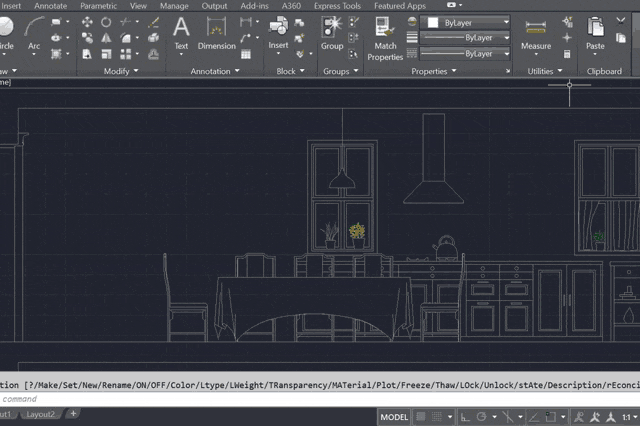Select the Scale tool

[106, 54]
